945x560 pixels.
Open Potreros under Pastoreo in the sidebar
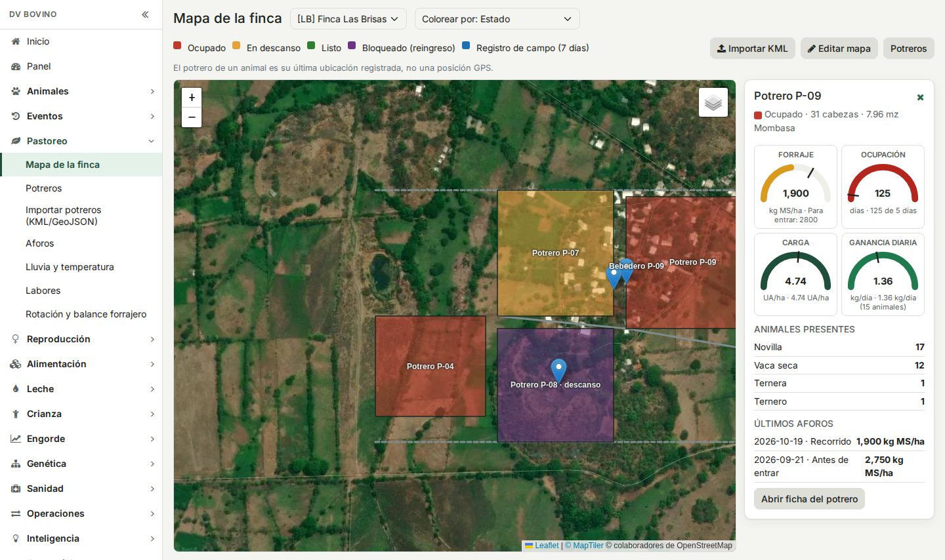81,188
